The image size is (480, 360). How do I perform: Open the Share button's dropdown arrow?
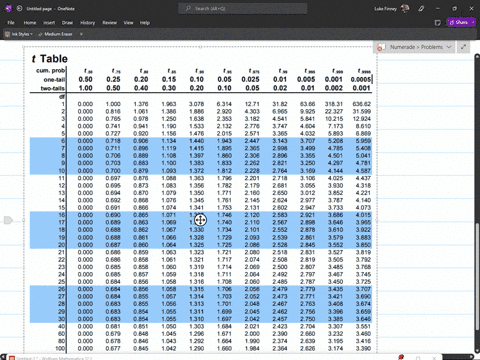tap(473, 22)
